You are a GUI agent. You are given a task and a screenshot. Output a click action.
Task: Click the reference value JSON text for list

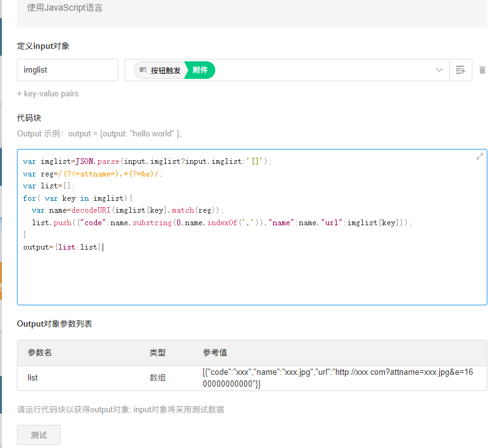click(337, 378)
